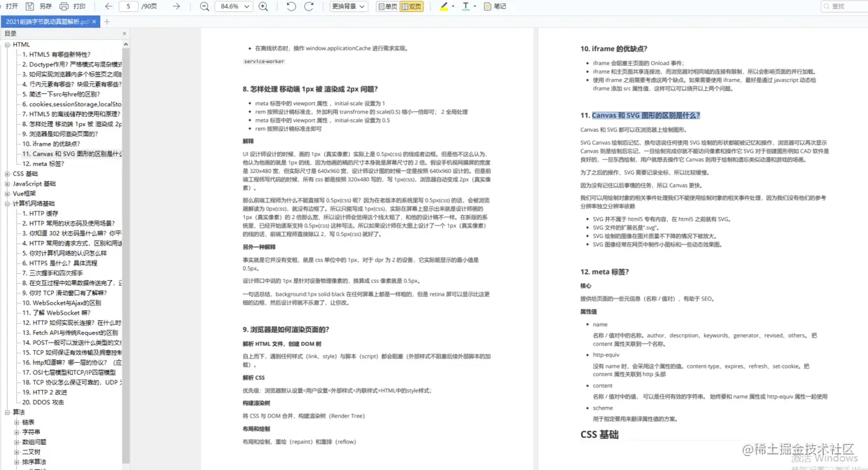This screenshot has width=868, height=470.
Task: Open outline item 6. HTTPS 是什么？具体流程
Action: 59,263
